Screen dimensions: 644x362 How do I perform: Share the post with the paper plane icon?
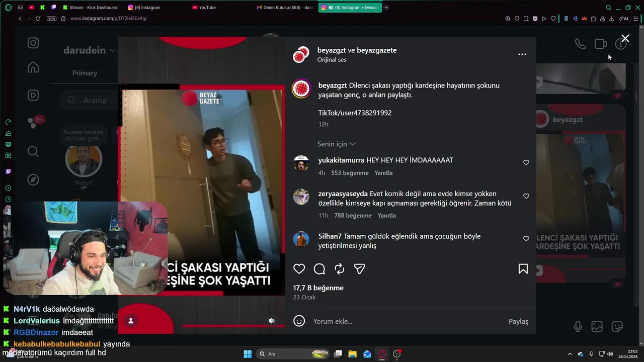click(x=359, y=269)
